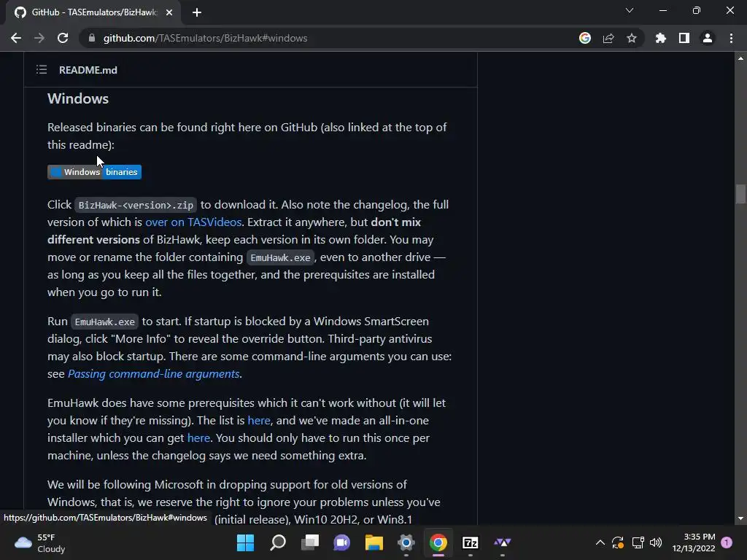Click the README.md file title

[x=88, y=70]
